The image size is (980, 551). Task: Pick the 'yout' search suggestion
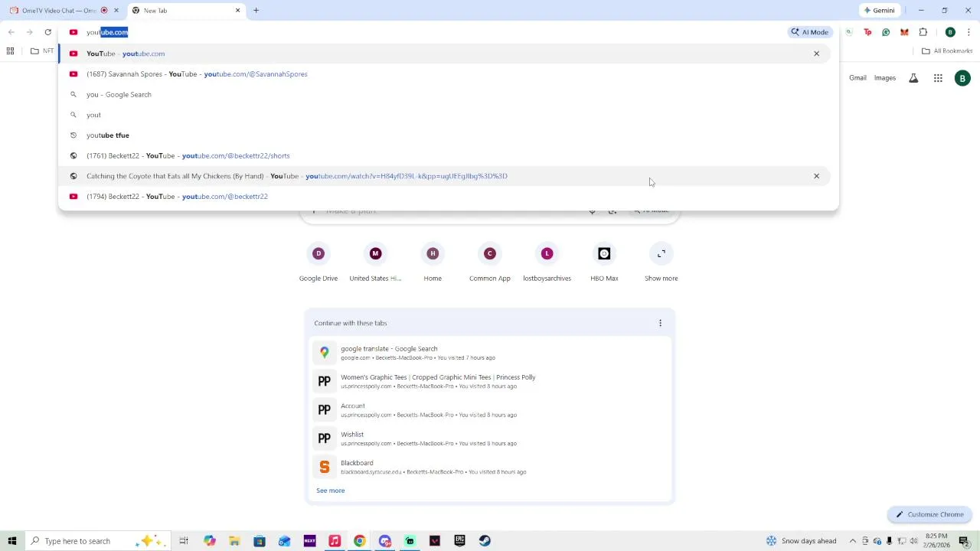click(x=444, y=115)
